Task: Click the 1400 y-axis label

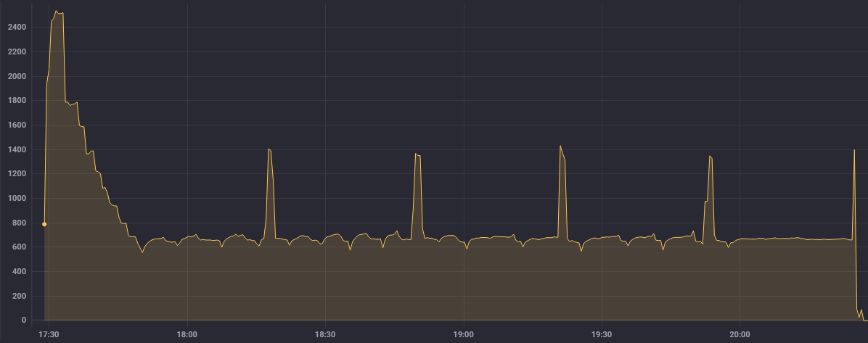Action: point(17,149)
